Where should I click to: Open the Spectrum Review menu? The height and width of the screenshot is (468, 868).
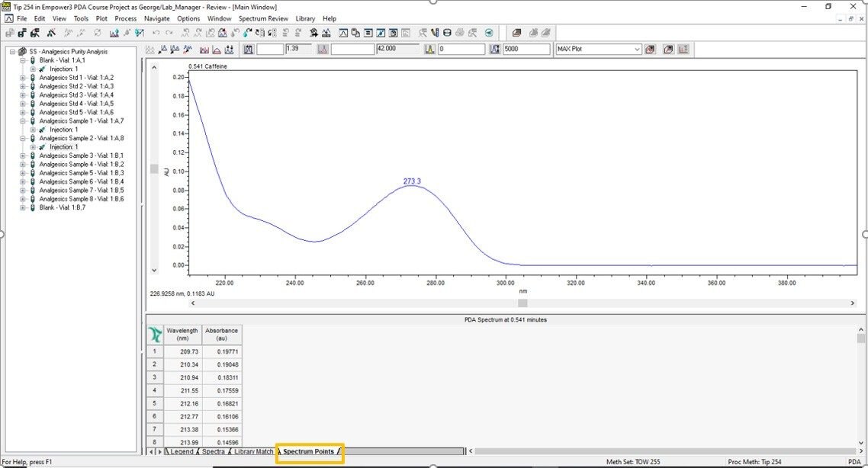tap(263, 18)
